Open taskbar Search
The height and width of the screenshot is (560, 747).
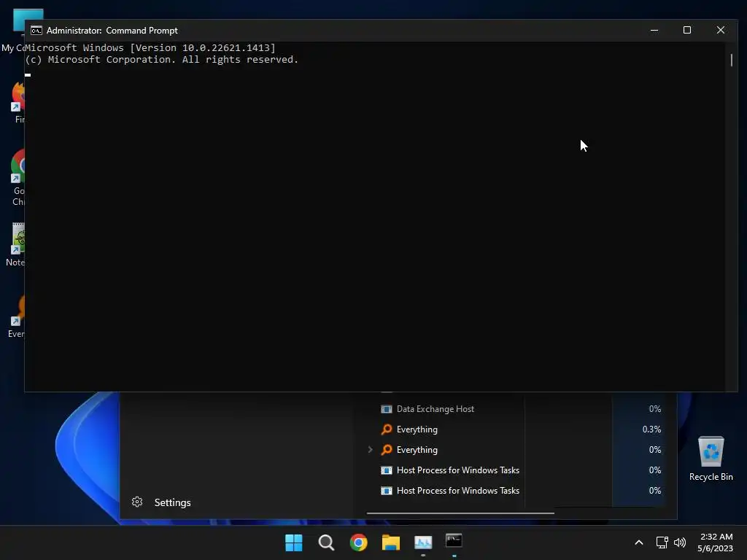pos(326,542)
